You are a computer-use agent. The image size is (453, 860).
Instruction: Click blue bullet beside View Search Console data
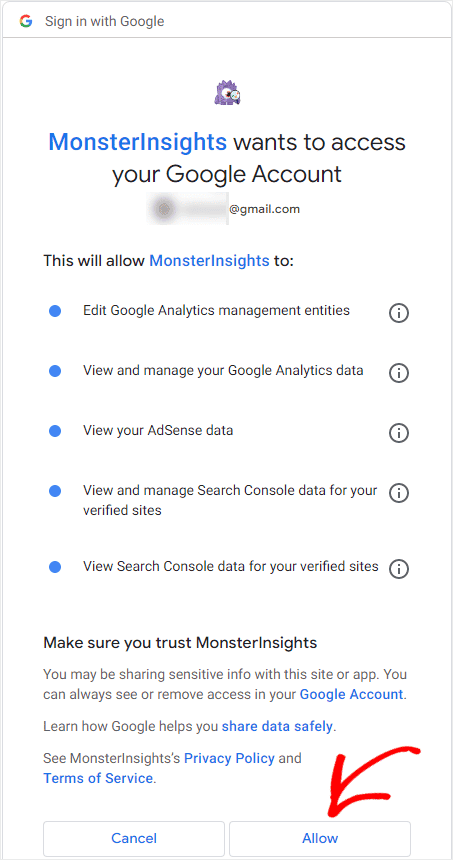(55, 567)
